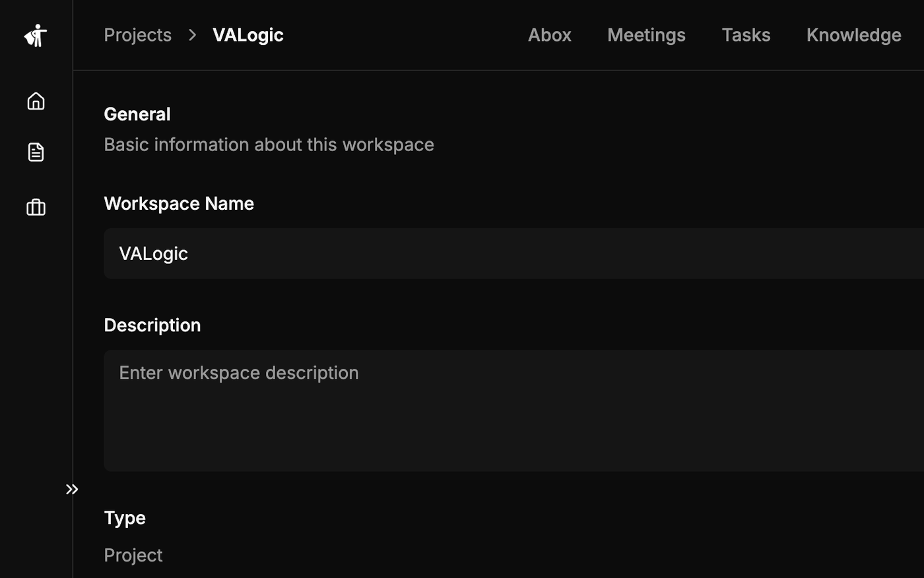Expand the sidebar with the double-chevron
924x578 pixels.
pos(72,489)
